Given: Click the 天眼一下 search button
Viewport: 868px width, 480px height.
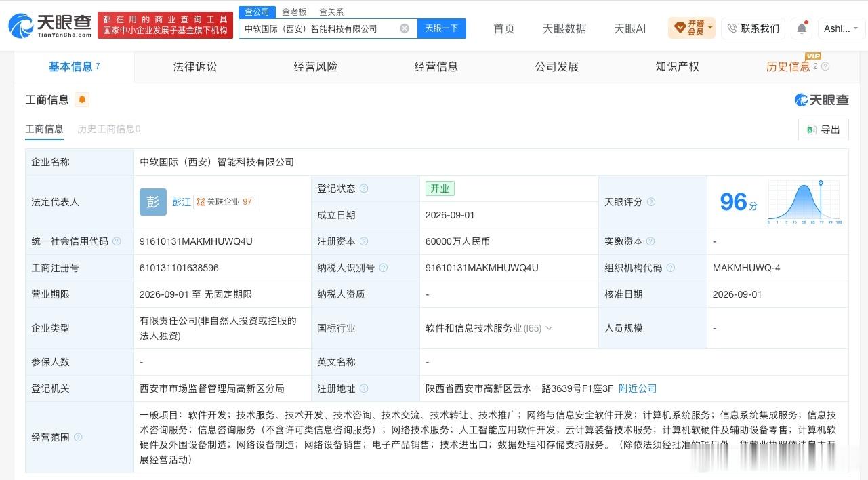Looking at the screenshot, I should tap(442, 28).
